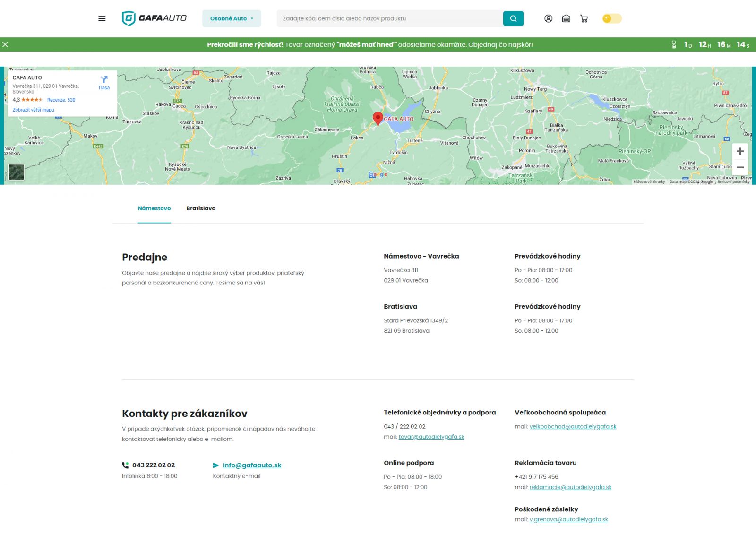The width and height of the screenshot is (756, 543).
Task: Select the Námestovo tab
Action: [x=154, y=208]
